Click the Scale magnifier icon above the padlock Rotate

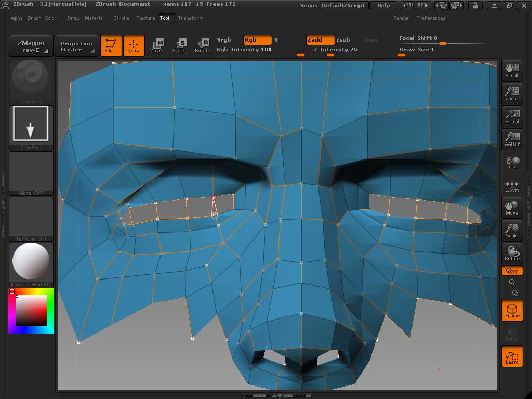tap(512, 231)
